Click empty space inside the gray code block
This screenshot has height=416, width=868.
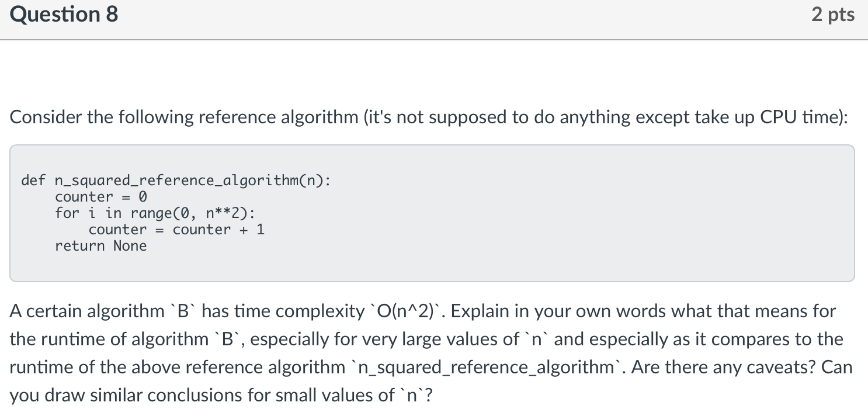click(x=526, y=234)
